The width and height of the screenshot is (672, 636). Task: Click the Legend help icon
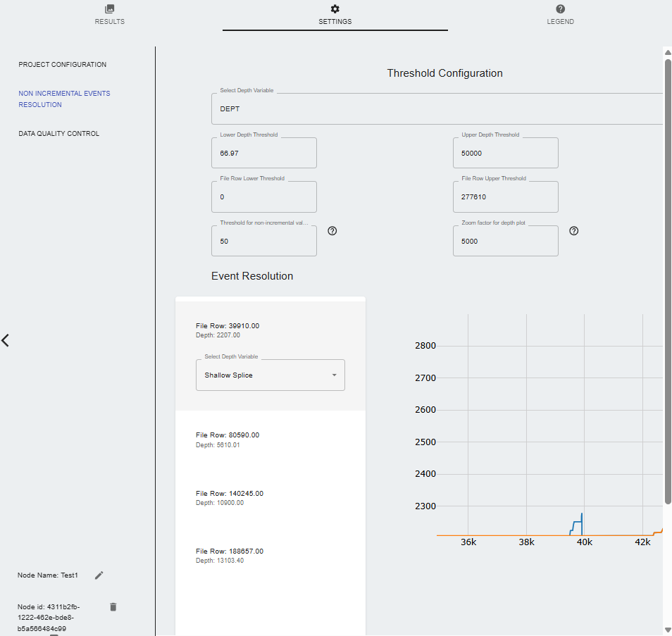[561, 9]
